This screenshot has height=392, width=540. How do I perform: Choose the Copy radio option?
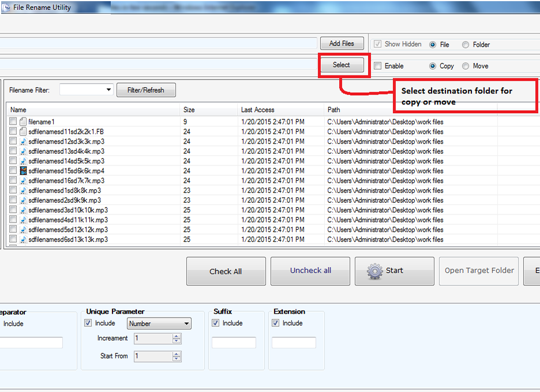point(433,66)
